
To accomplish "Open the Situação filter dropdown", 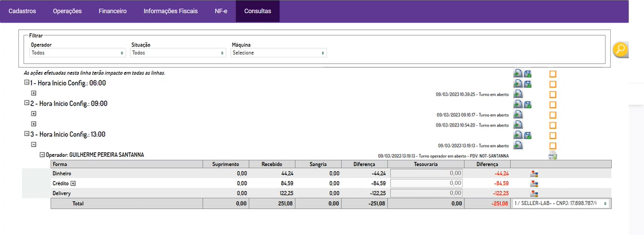I will [x=178, y=53].
